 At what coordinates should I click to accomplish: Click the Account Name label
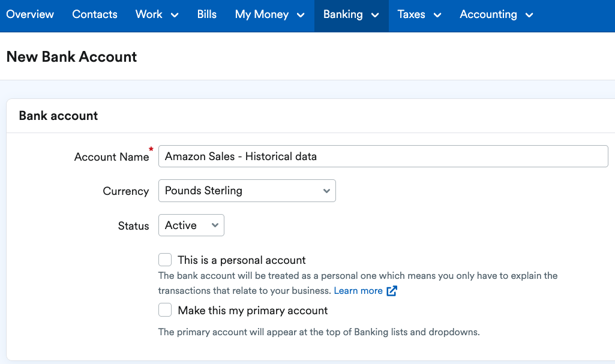point(112,157)
